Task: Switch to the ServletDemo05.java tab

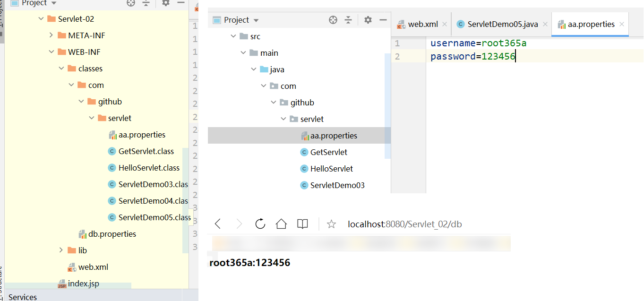Action: [502, 24]
